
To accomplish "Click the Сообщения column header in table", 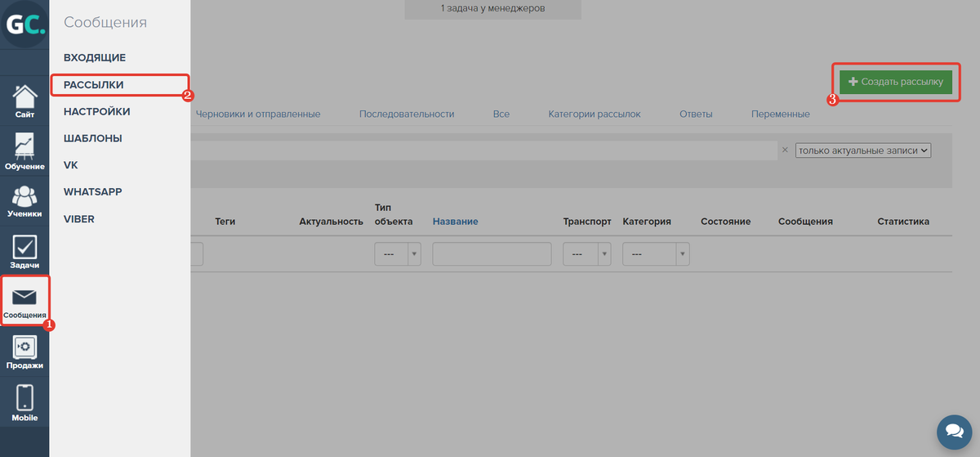I will pyautogui.click(x=805, y=222).
